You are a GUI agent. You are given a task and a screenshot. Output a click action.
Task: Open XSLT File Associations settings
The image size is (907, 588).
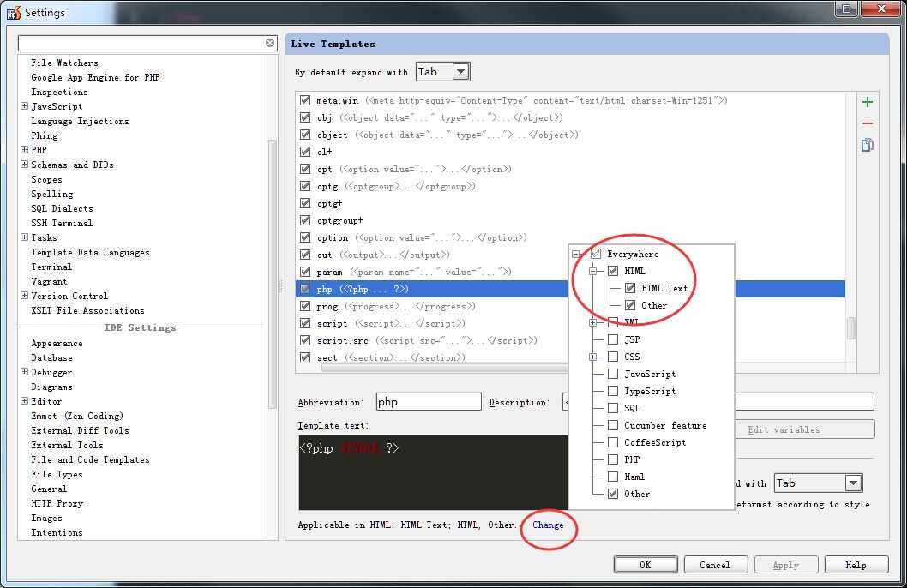pos(87,310)
